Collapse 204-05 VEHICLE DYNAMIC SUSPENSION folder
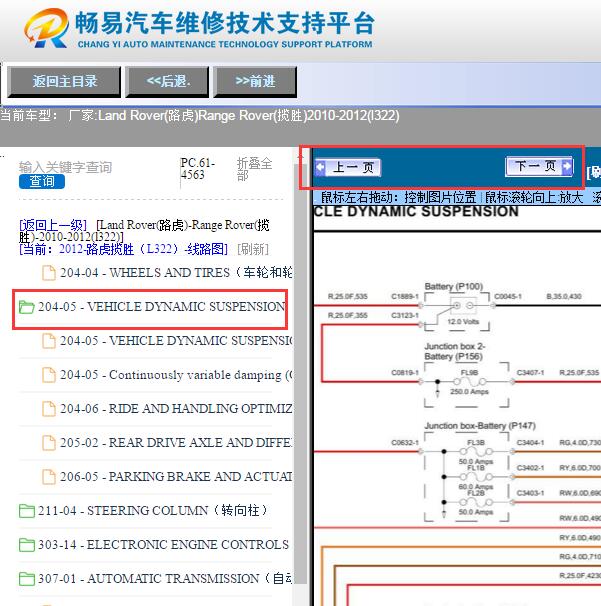The height and width of the screenshot is (606, 601). 162,307
